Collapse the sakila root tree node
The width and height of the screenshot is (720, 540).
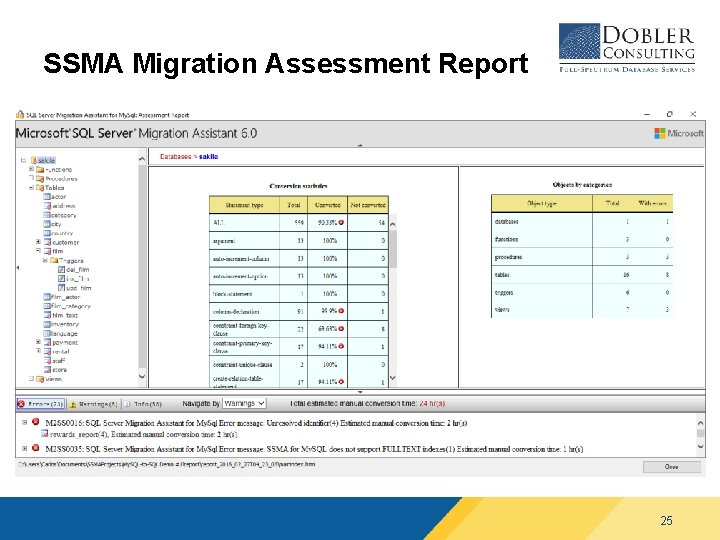23,160
